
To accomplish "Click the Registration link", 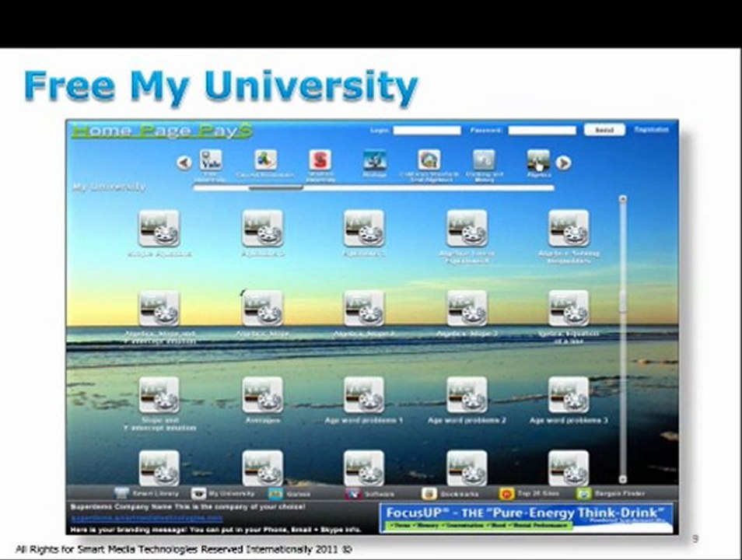I will [x=651, y=130].
